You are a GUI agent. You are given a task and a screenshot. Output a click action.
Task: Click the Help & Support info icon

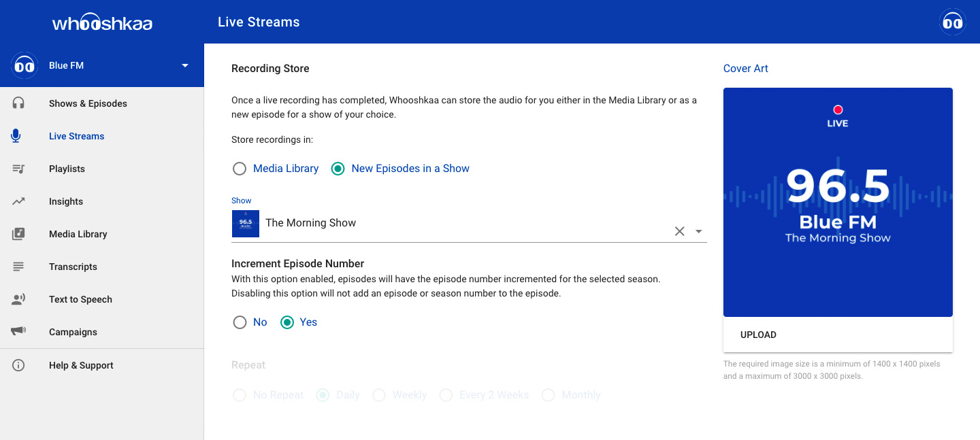click(18, 365)
